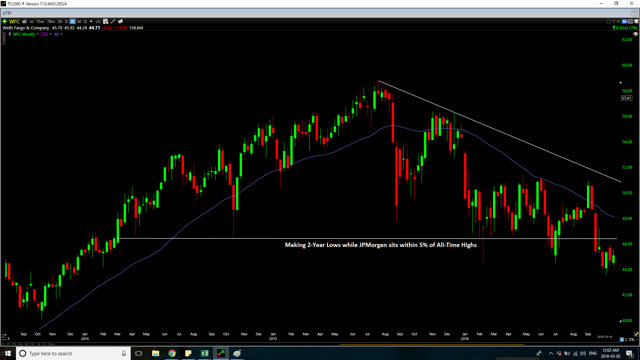
Task: Click the horizontal chart scrollbar at bottom
Action: pos(431,344)
